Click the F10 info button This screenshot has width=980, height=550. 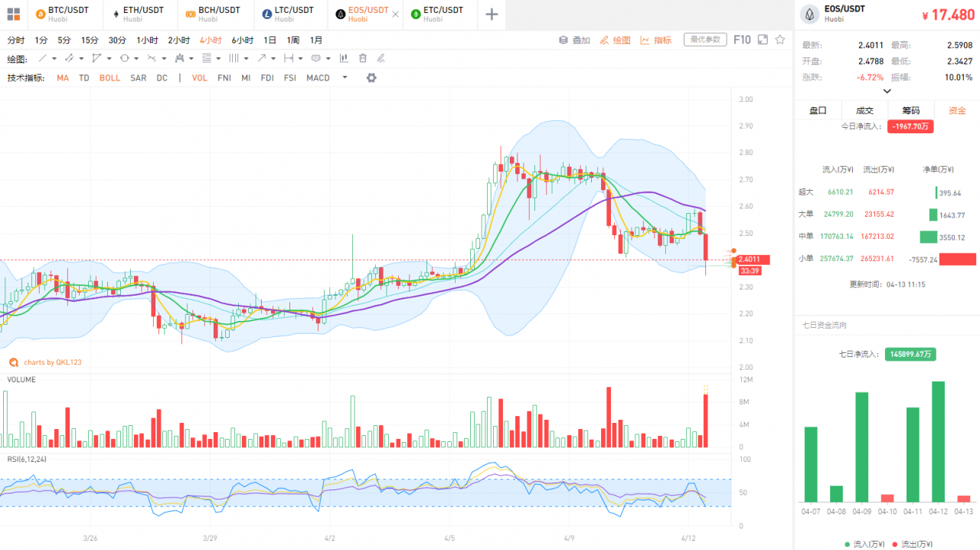point(742,39)
